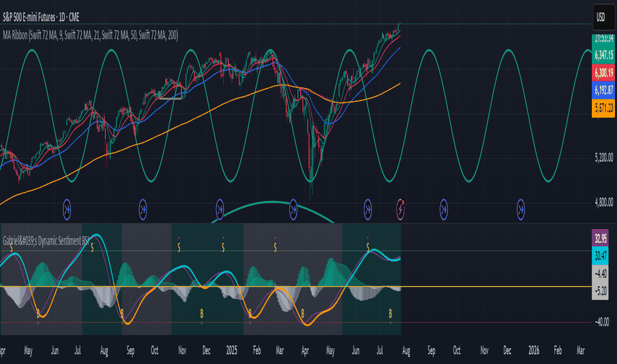Click the B buy signal in late January 2025
The image size is (617, 364).
[250, 314]
